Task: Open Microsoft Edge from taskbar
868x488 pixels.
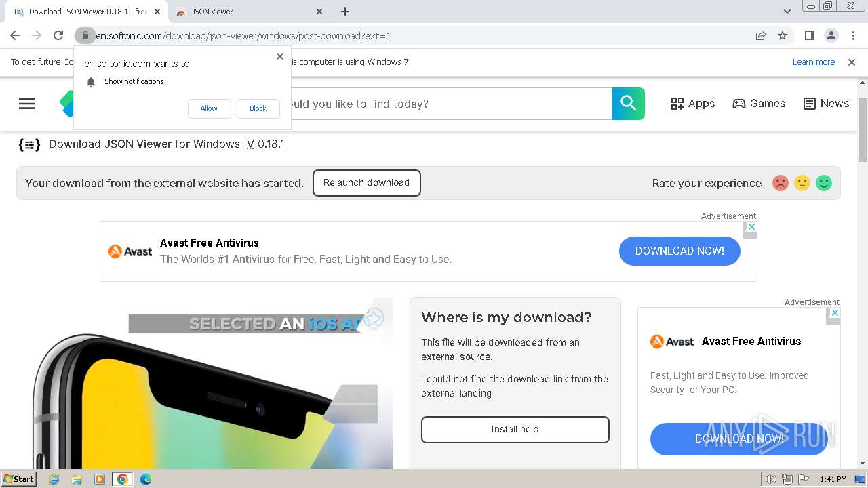Action: [146, 479]
